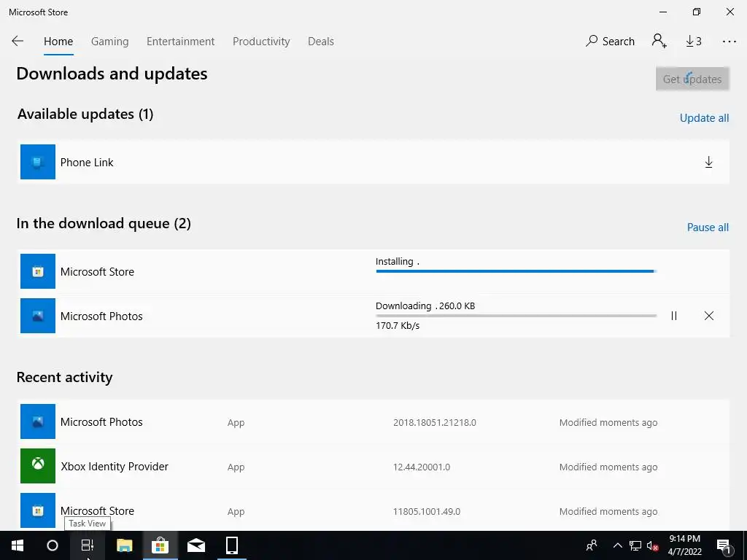Screen dimensions: 747x560
Task: Open the Windows Start menu
Action: click(18, 545)
